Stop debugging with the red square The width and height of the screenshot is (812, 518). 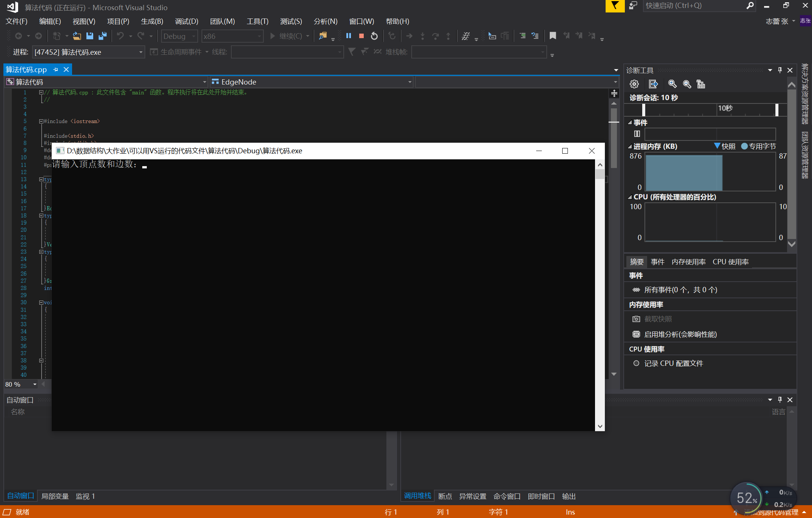[x=361, y=36]
